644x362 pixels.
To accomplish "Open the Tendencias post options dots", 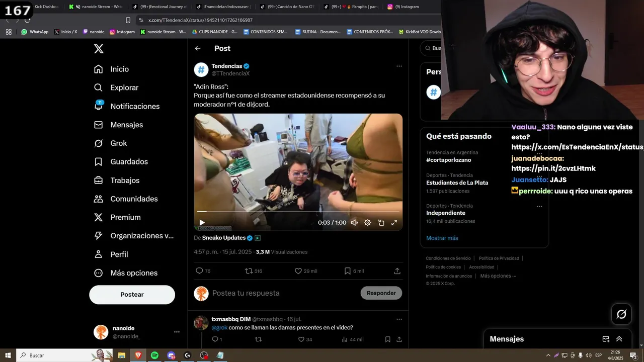I will [399, 66].
